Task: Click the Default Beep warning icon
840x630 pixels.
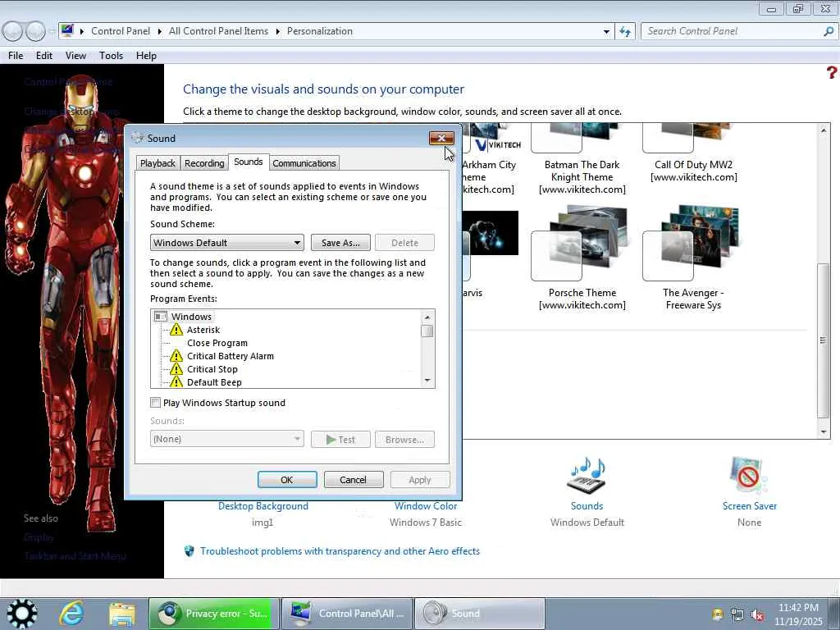Action: (x=176, y=382)
